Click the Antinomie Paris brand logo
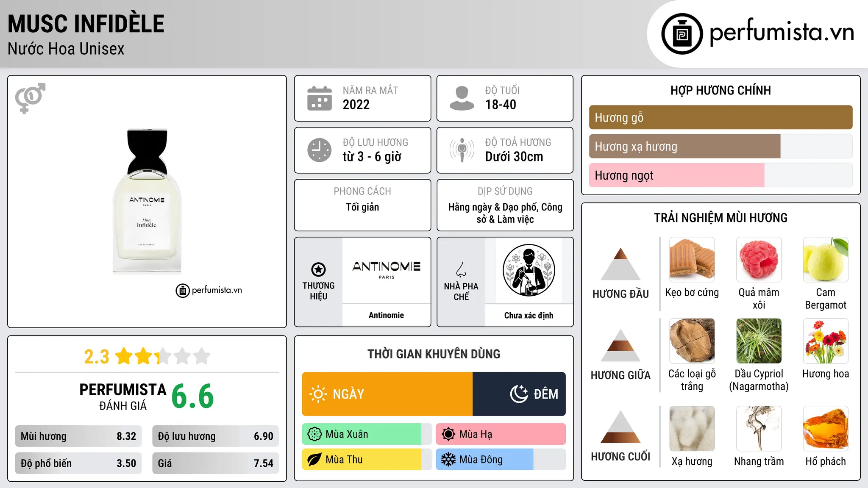868x488 pixels. 387,270
